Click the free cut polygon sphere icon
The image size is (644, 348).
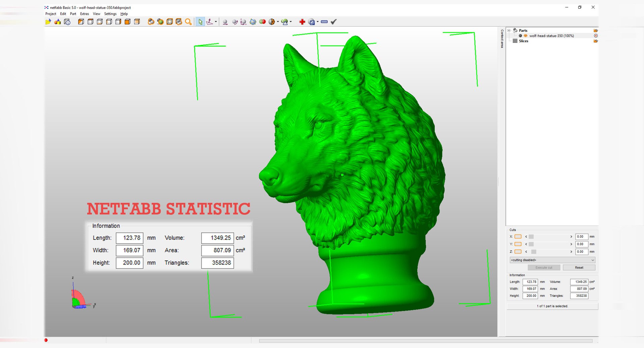click(253, 22)
